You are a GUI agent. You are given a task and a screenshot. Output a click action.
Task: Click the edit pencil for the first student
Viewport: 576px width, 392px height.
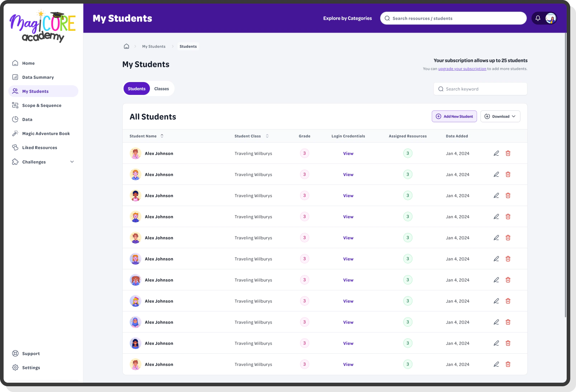pos(496,153)
